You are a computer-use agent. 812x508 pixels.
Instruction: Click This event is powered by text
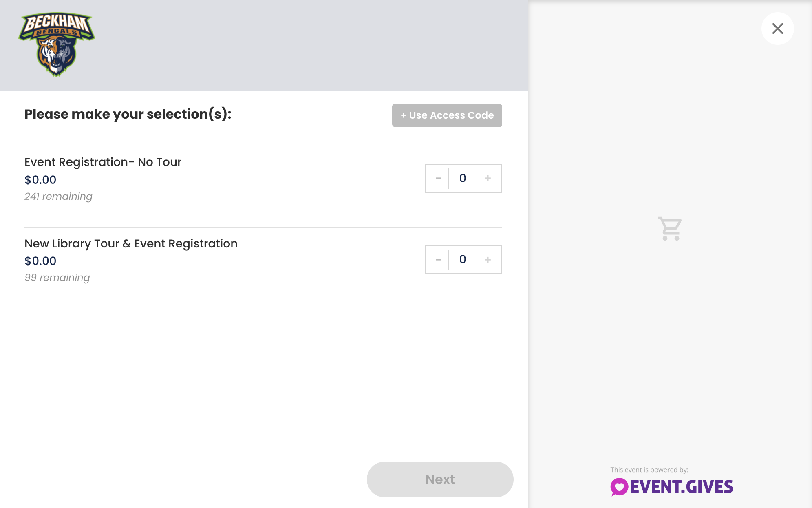coord(649,470)
